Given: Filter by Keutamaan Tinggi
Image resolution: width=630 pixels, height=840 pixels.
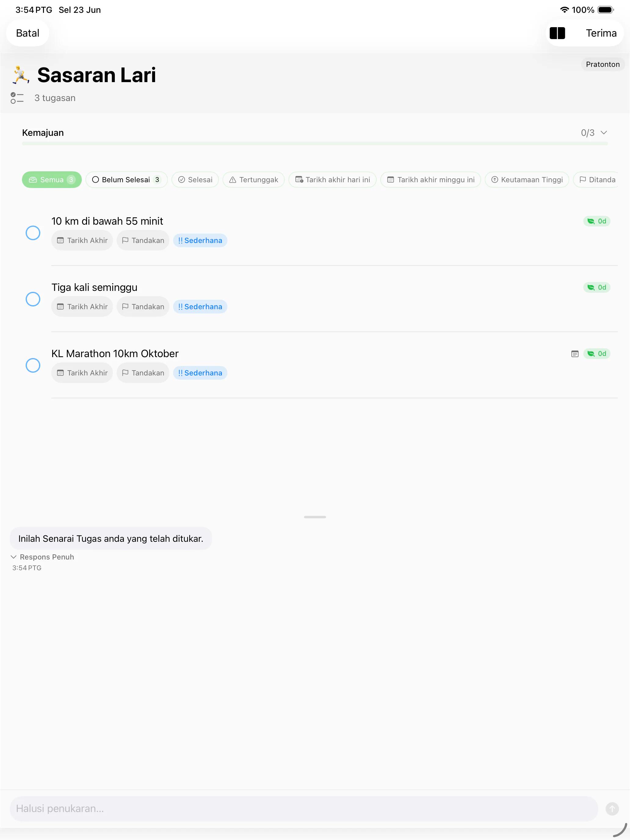Looking at the screenshot, I should (527, 179).
